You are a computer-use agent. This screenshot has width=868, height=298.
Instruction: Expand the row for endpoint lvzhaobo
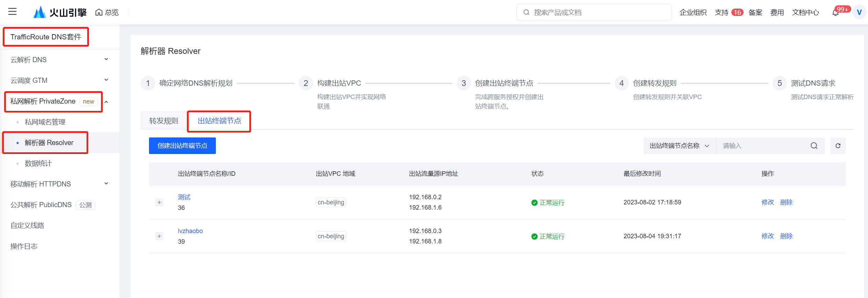pyautogui.click(x=159, y=236)
